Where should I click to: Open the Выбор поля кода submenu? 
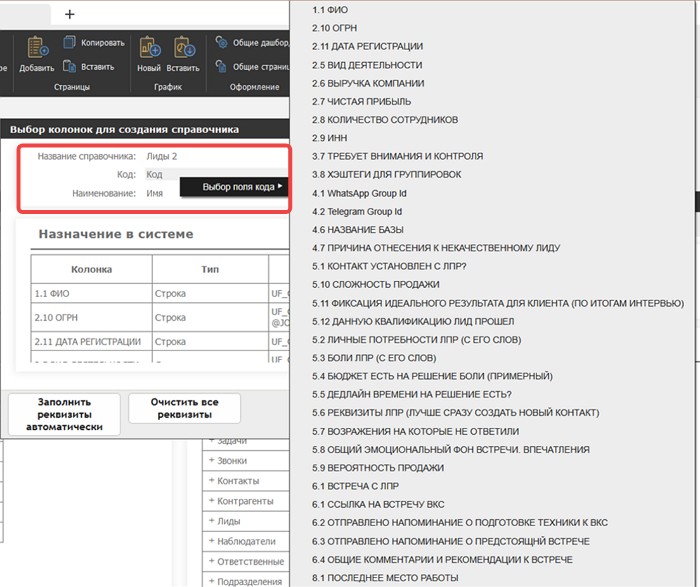click(x=234, y=187)
